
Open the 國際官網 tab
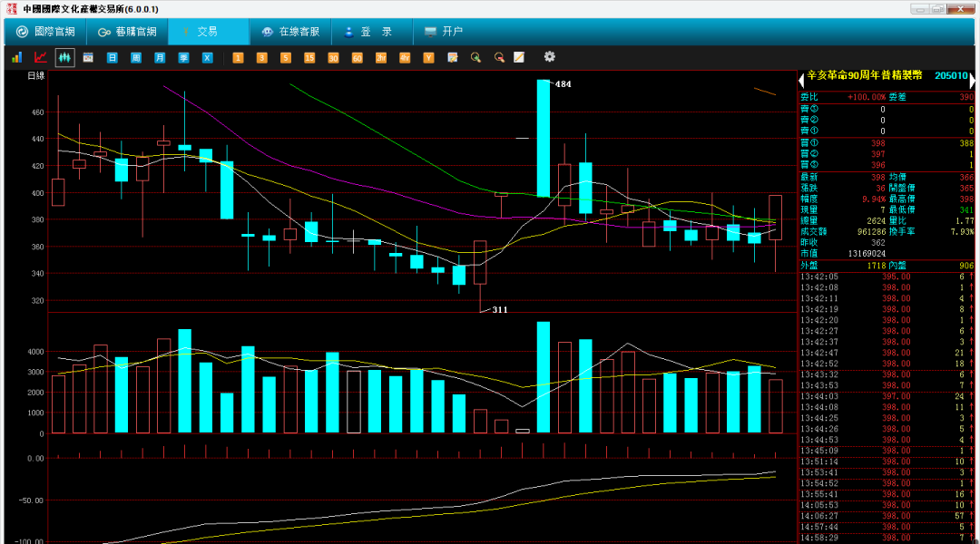45,31
